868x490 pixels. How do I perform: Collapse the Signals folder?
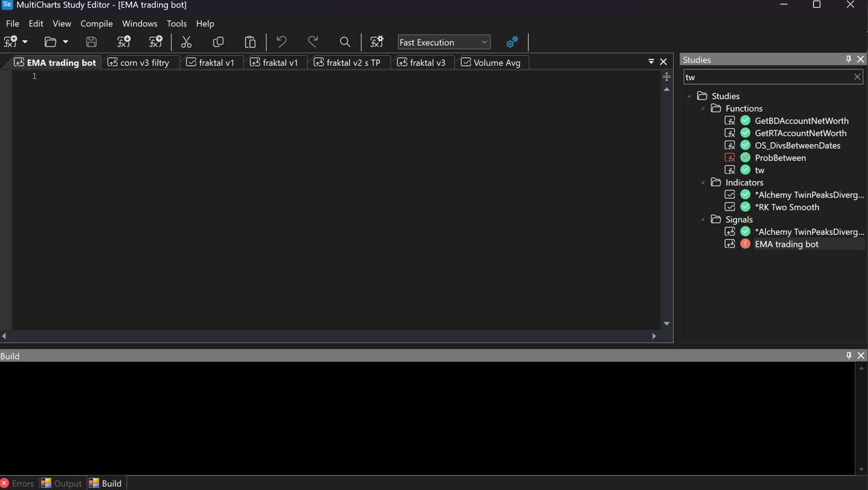click(703, 219)
